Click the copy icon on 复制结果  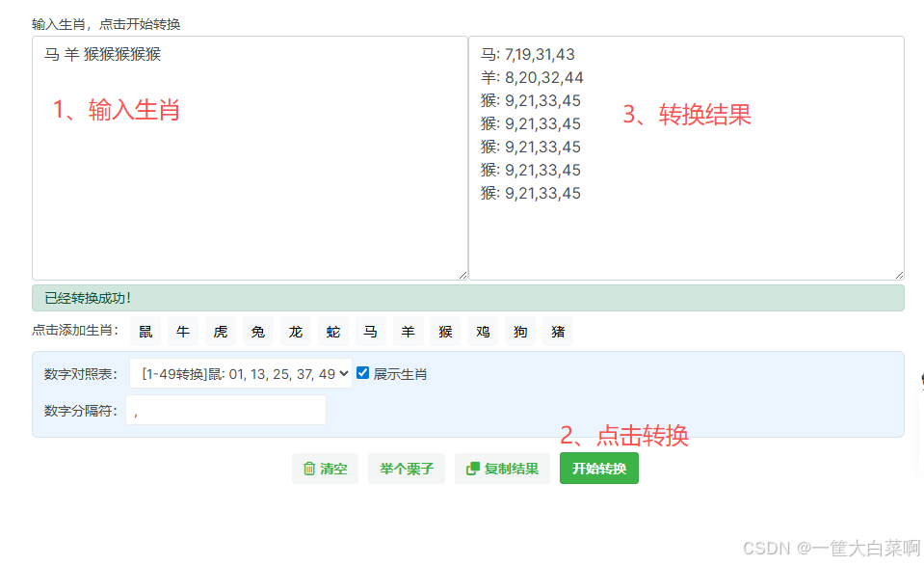(x=472, y=469)
